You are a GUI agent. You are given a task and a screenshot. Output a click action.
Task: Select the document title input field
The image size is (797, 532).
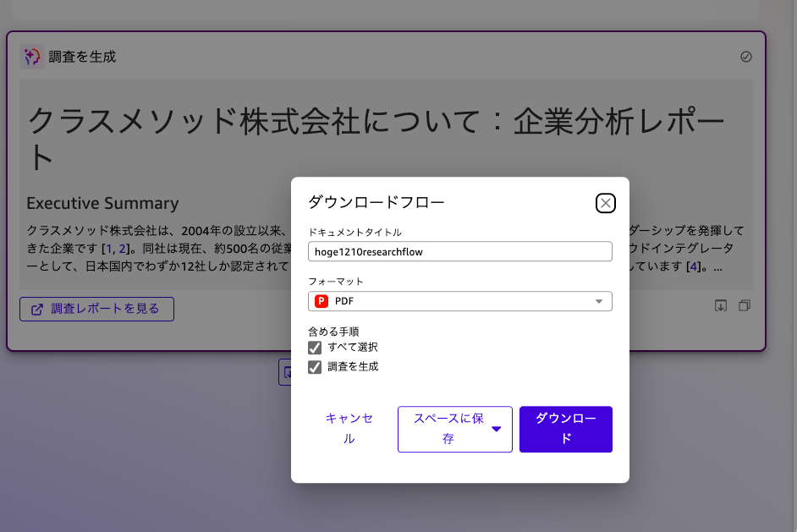459,251
